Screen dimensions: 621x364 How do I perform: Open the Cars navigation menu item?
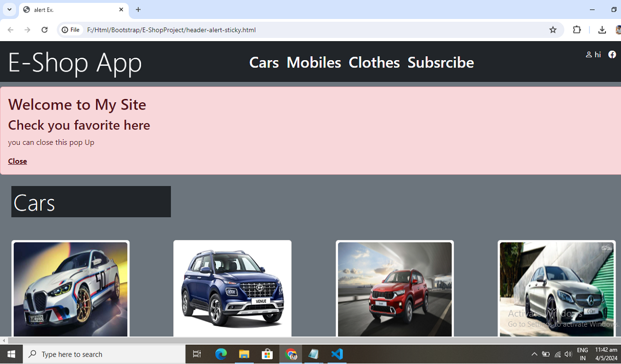tap(264, 62)
